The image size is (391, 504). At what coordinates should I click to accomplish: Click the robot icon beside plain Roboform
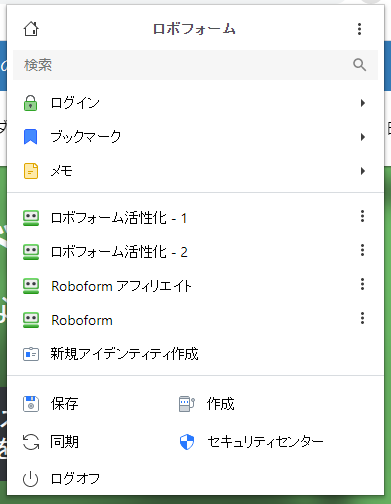tap(31, 320)
